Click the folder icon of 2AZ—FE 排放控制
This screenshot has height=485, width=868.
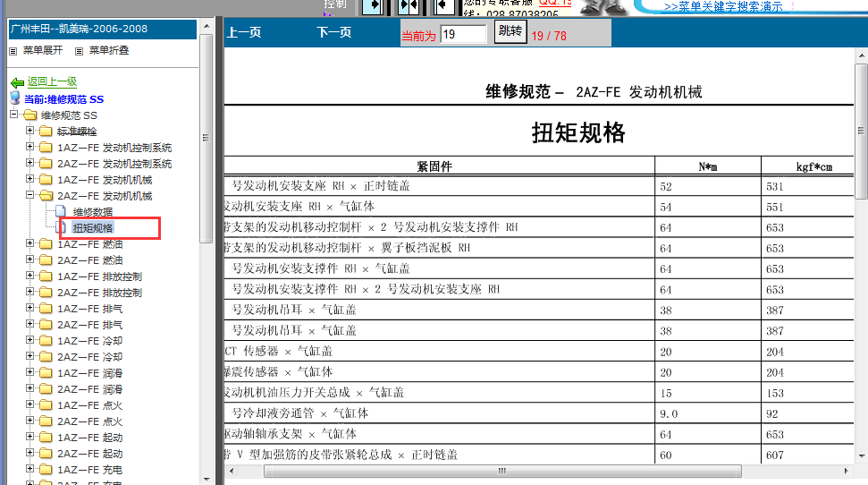coord(46,292)
